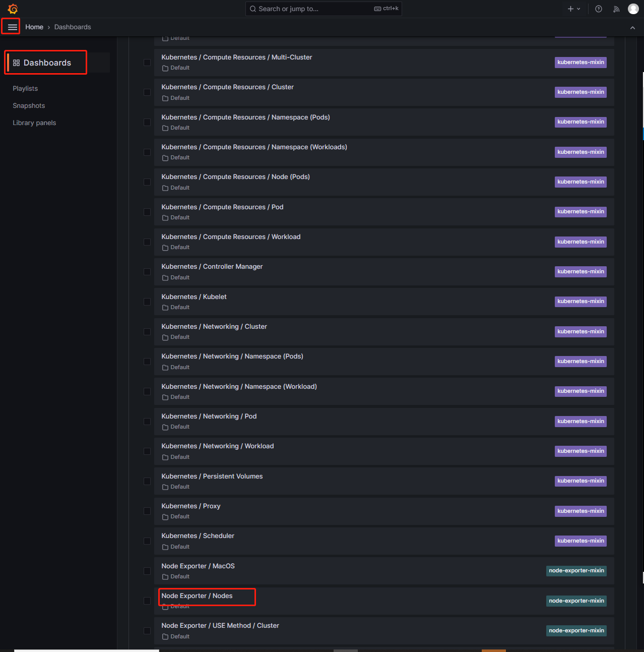Image resolution: width=644 pixels, height=652 pixels.
Task: Click folder icon under Node Exporter / MacOS
Action: point(165,577)
